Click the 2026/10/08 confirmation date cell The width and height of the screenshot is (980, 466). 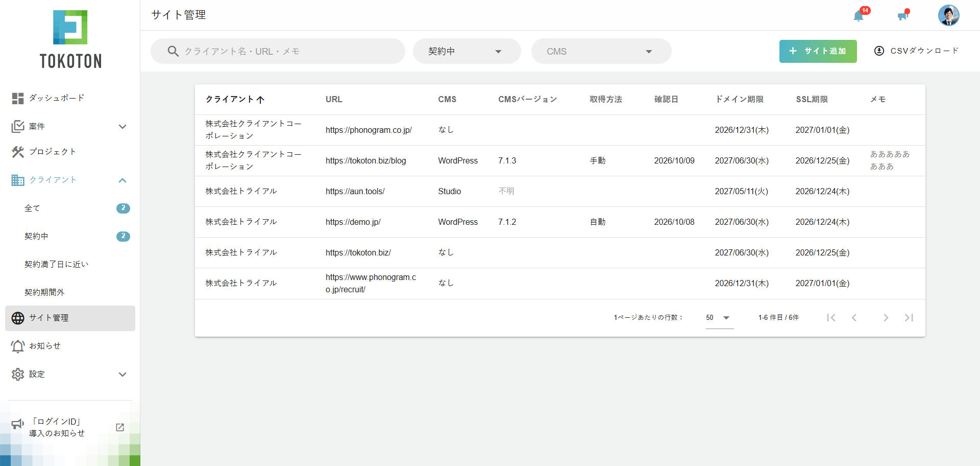coord(674,222)
